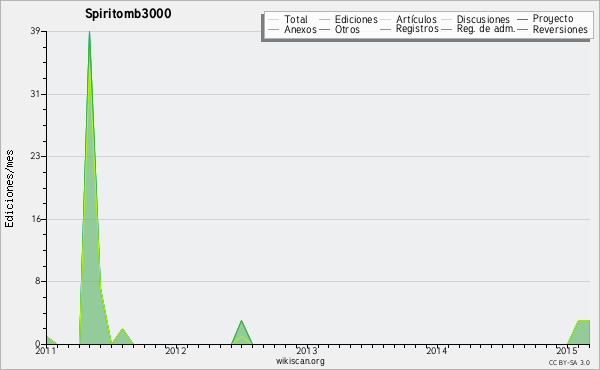Click the x-axis year 2015
Screen dimensions: 600x370
tap(567, 350)
